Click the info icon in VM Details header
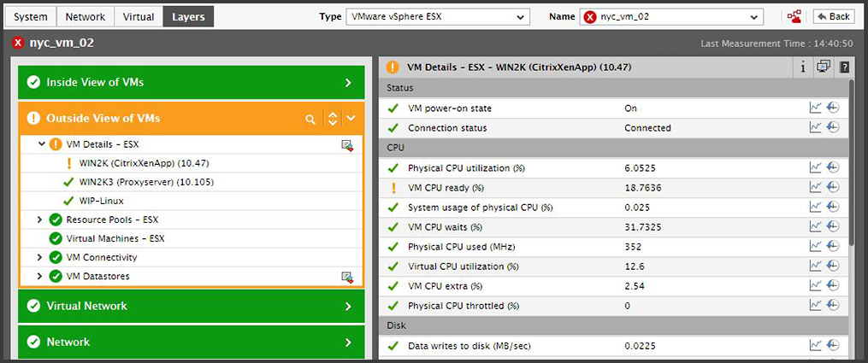The image size is (868, 363). [x=803, y=67]
